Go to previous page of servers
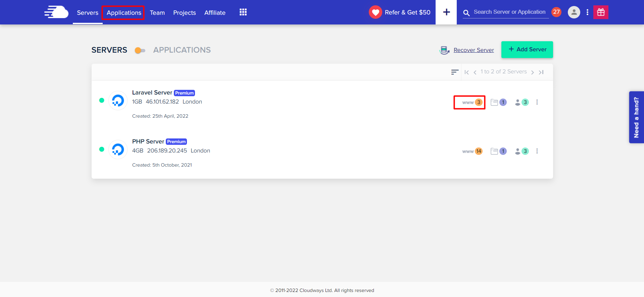Screen dimensions: 644x297 [475, 72]
